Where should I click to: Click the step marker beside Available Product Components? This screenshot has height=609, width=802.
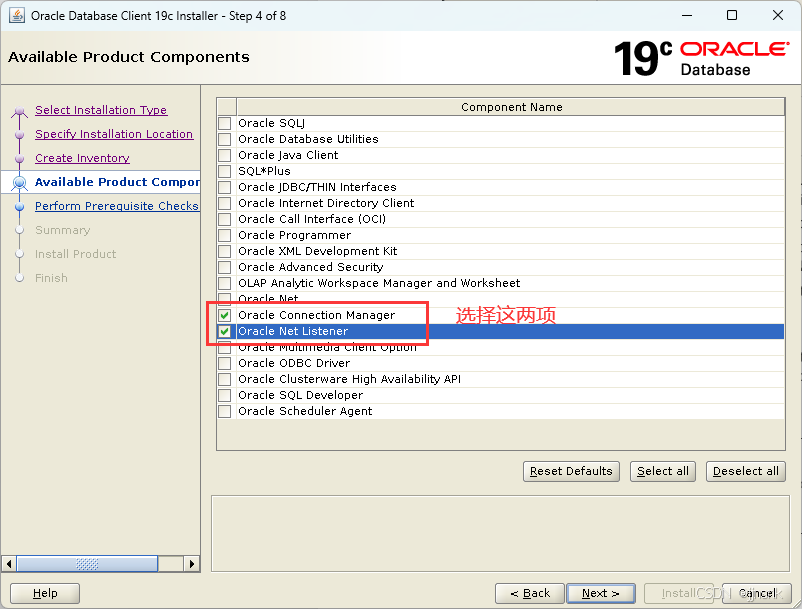(19, 183)
